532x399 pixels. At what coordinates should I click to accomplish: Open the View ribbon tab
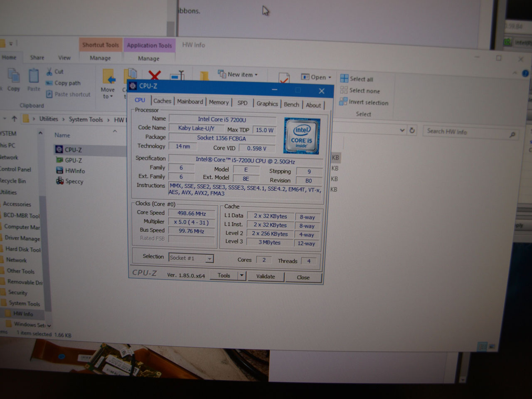64,58
